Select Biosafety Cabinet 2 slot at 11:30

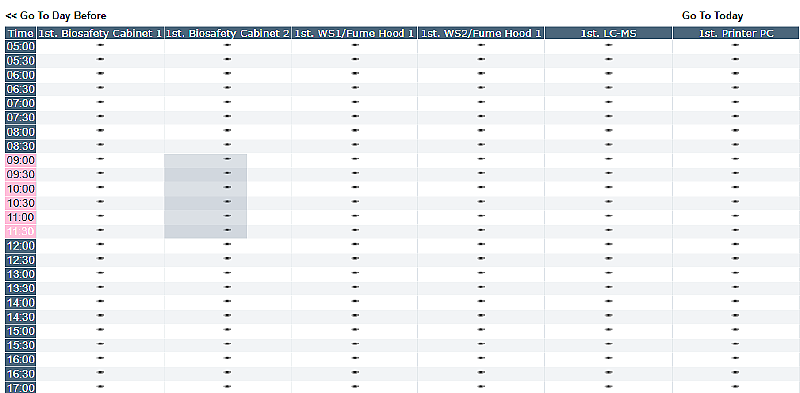228,230
